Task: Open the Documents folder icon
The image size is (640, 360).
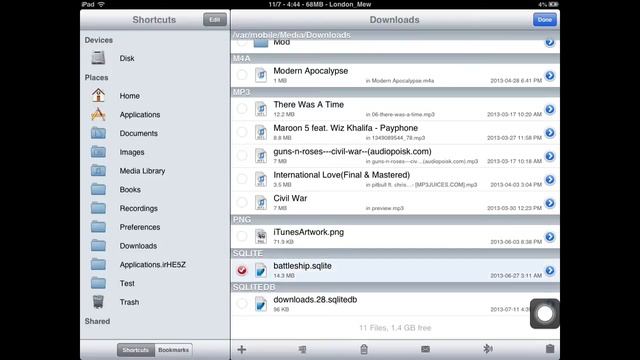Action: [x=98, y=133]
